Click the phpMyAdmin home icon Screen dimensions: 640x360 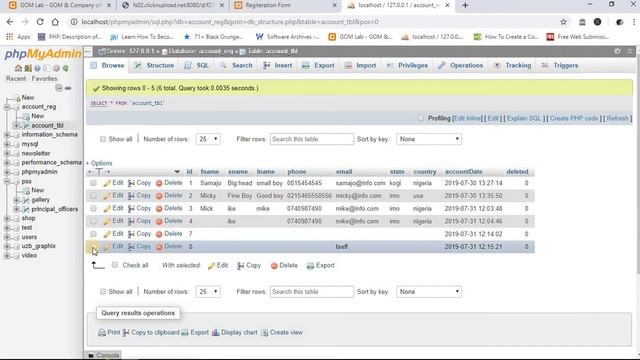18,68
